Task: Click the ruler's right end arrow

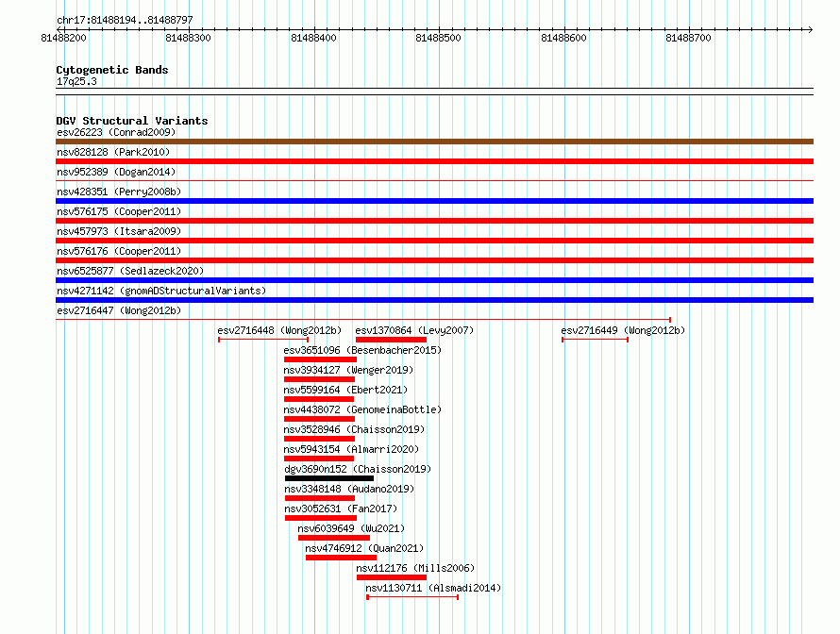Action: (810, 29)
